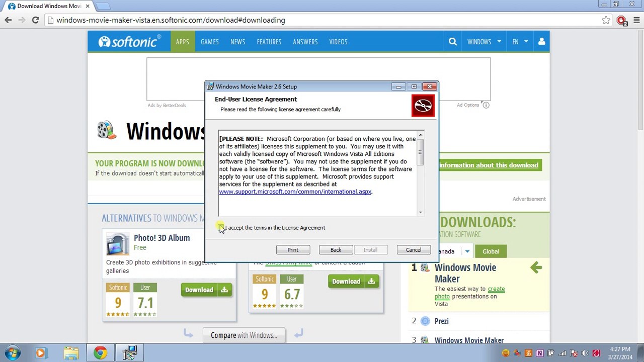Accept the License Agreement terms checkbox

(x=221, y=228)
